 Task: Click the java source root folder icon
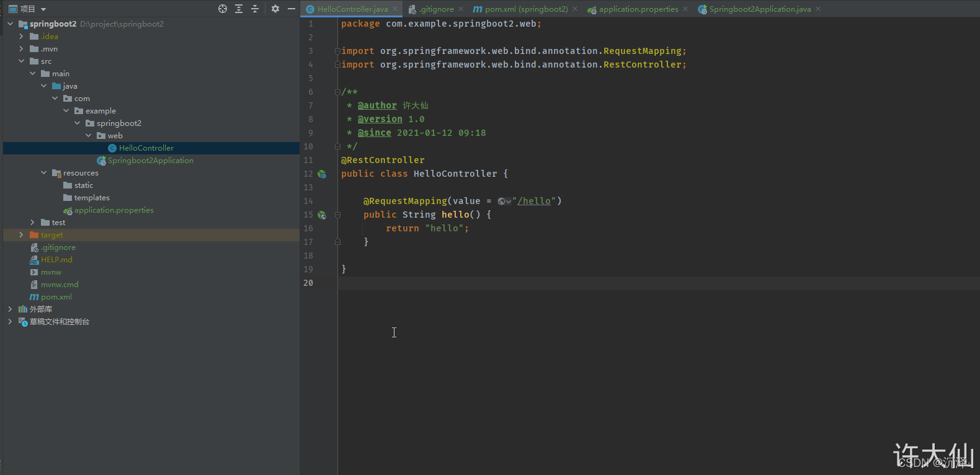click(x=56, y=86)
